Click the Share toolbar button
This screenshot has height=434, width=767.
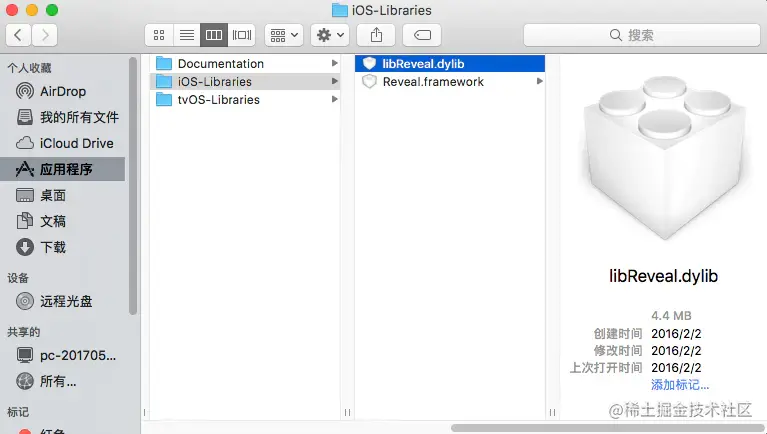pyautogui.click(x=376, y=35)
